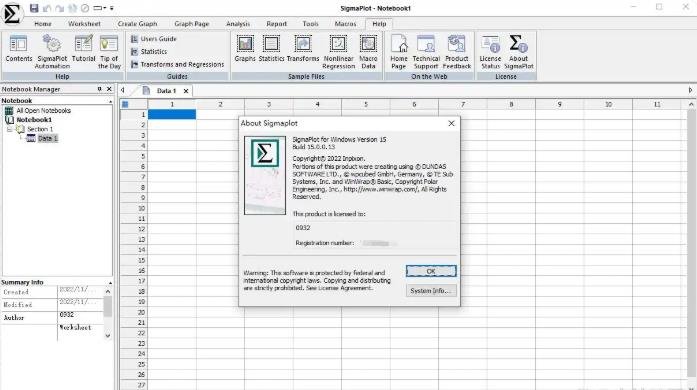Collapse the Summary Info panel
Image resolution: width=697 pixels, height=390 pixels.
tap(110, 282)
